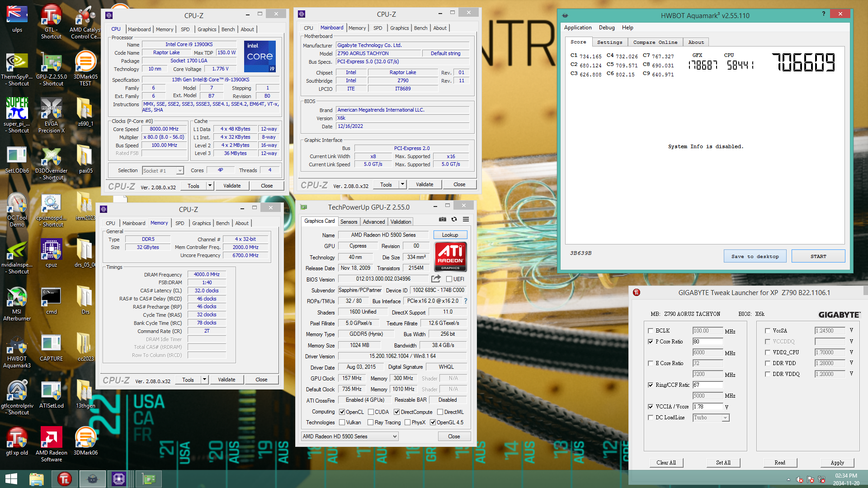Open 3DMark05 TEST desktop icon

[85, 69]
